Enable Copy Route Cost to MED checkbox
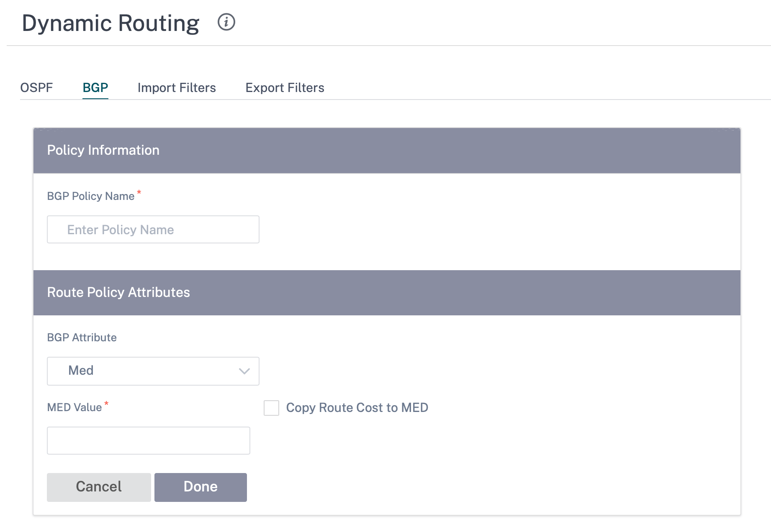Screen dimensions: 771x532 coord(271,408)
